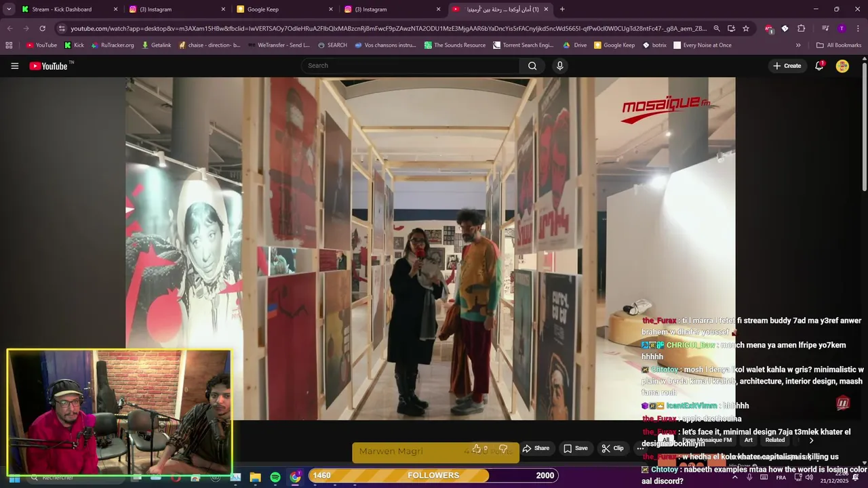
Task: Click the Clip button
Action: (612, 448)
